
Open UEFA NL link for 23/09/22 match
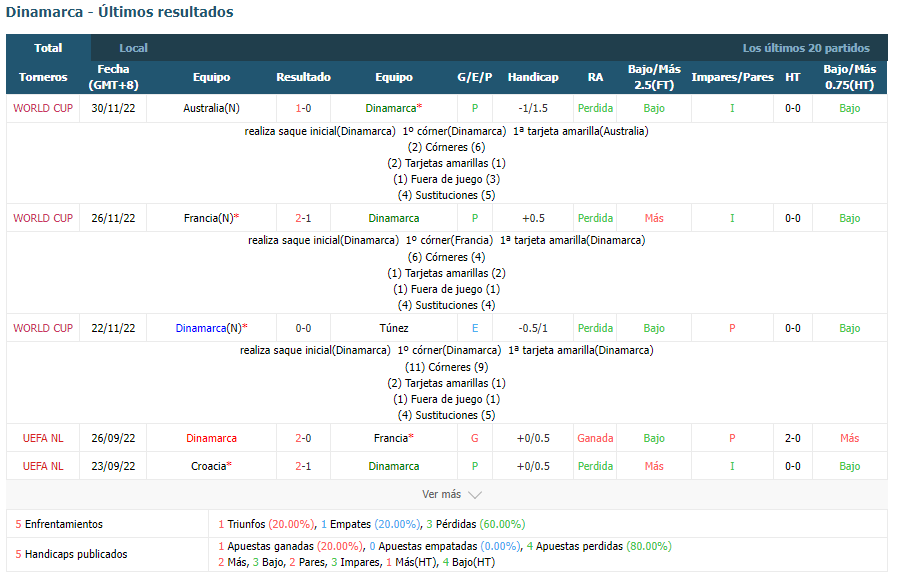pos(43,466)
